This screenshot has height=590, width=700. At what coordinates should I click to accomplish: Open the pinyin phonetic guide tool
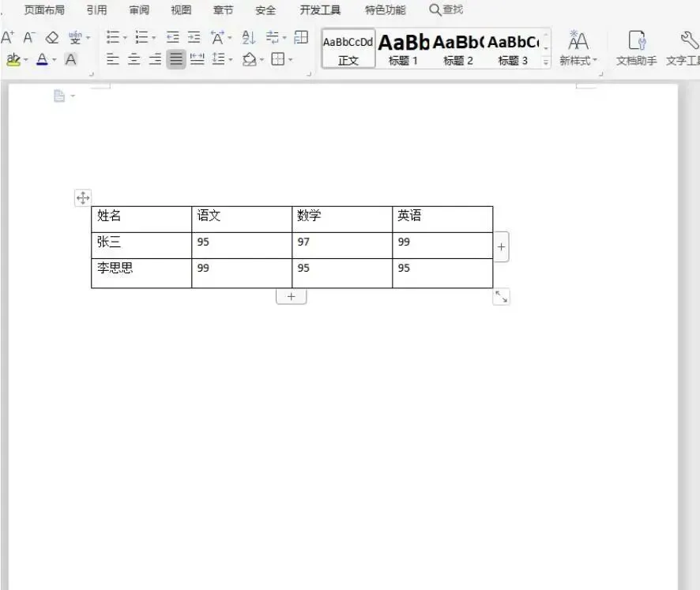(75, 37)
